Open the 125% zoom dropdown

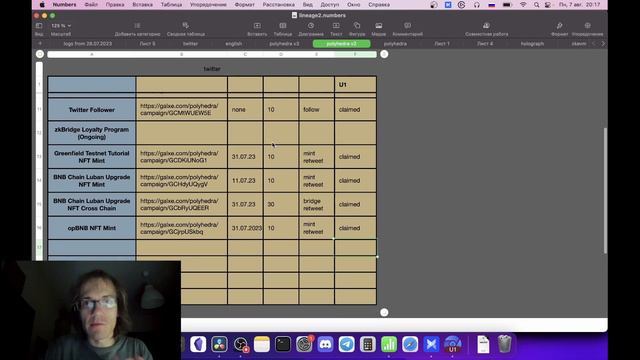61,26
